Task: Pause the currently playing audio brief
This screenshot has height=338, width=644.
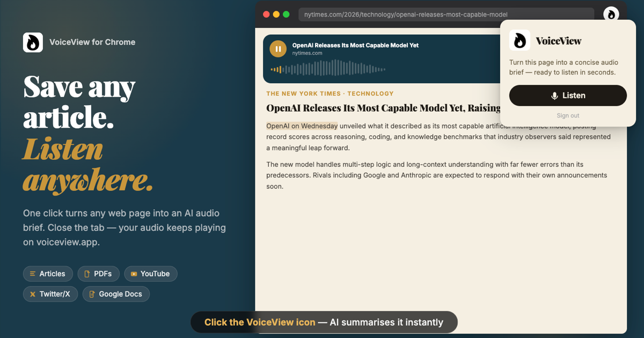Action: (x=279, y=48)
